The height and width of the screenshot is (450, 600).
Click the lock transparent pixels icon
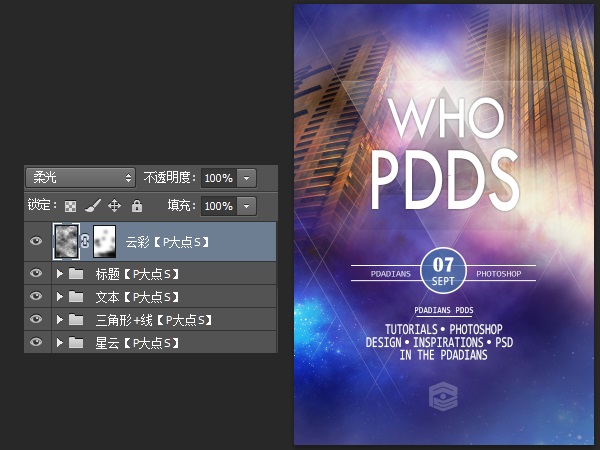coord(70,206)
